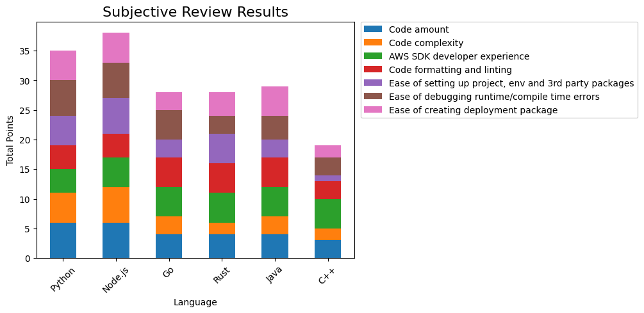Click the brown Ease of debugging swatch
This screenshot has width=644, height=313.
[374, 97]
